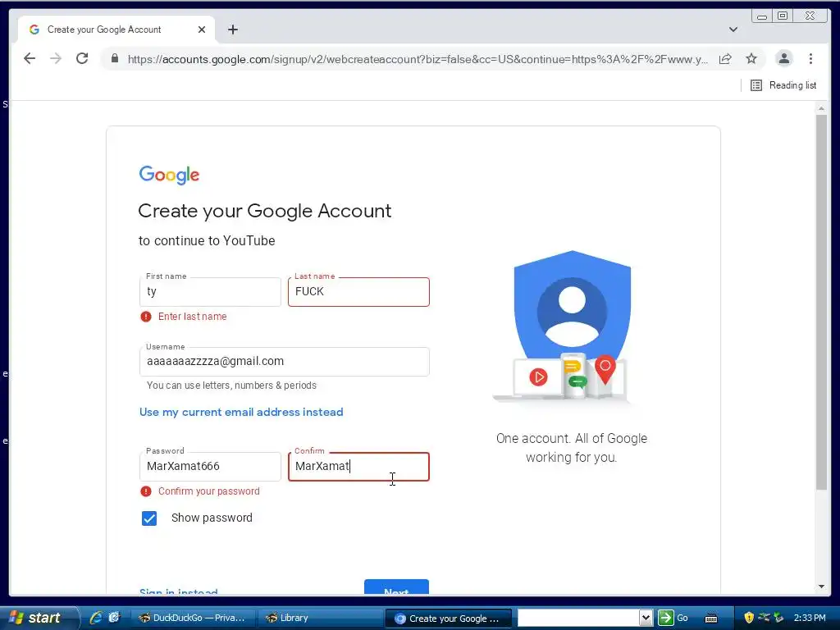This screenshot has width=840, height=630.
Task: Share this page using share icon
Action: pos(725,58)
